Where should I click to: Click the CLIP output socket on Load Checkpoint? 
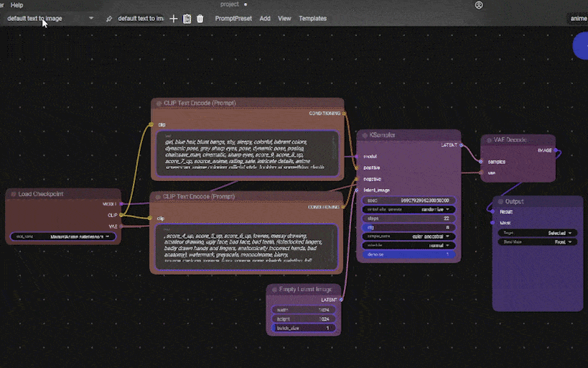pyautogui.click(x=121, y=215)
